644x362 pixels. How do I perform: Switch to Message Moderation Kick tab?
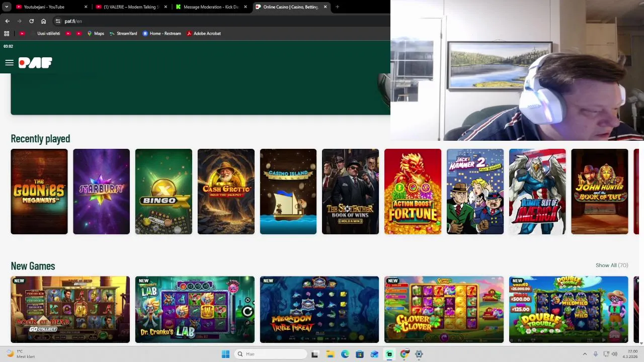(210, 7)
